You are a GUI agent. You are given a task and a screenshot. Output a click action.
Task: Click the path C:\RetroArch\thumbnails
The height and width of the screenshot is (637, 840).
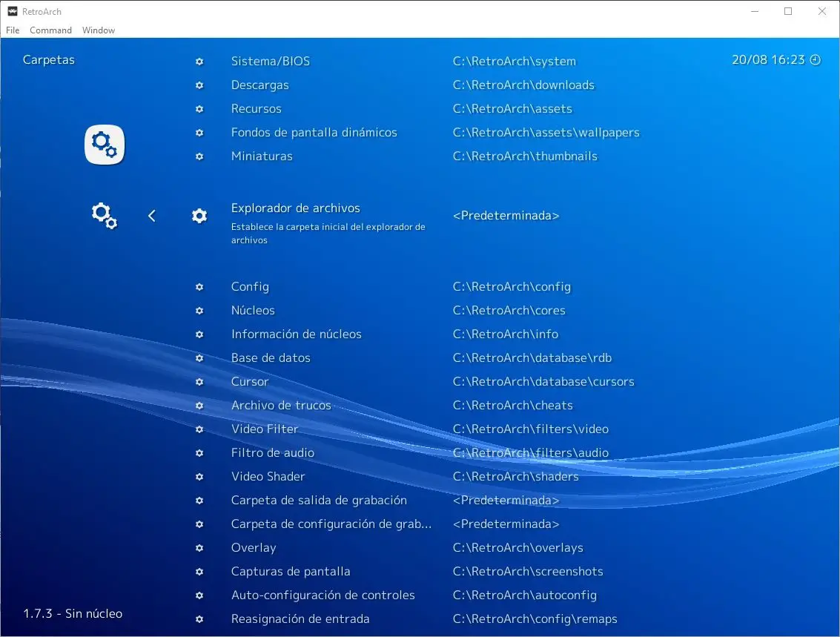pos(525,156)
